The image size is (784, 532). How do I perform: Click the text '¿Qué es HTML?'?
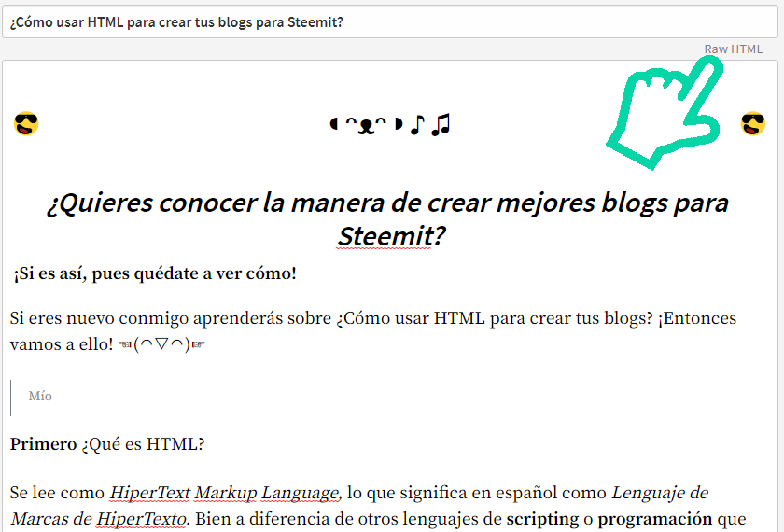point(144,444)
